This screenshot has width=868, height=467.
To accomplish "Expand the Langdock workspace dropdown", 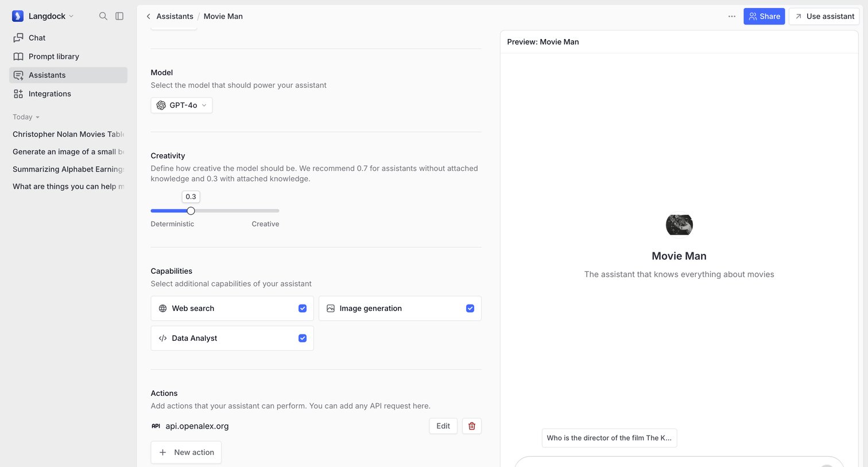I will pyautogui.click(x=51, y=16).
